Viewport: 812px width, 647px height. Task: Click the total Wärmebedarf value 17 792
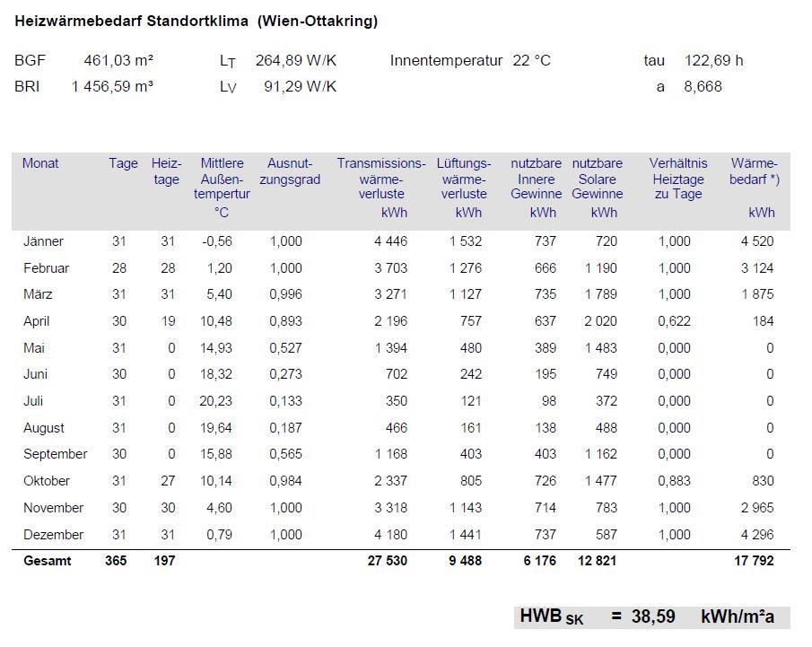(752, 561)
